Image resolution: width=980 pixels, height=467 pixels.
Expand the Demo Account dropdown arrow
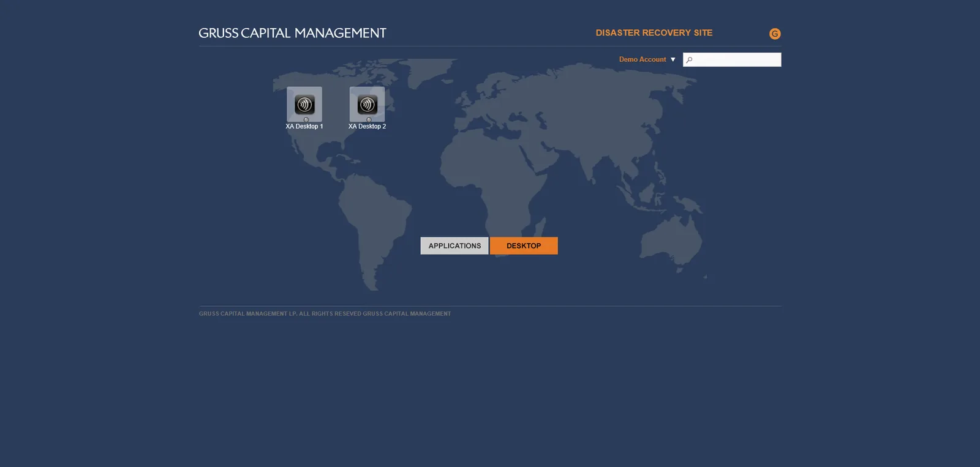[673, 59]
